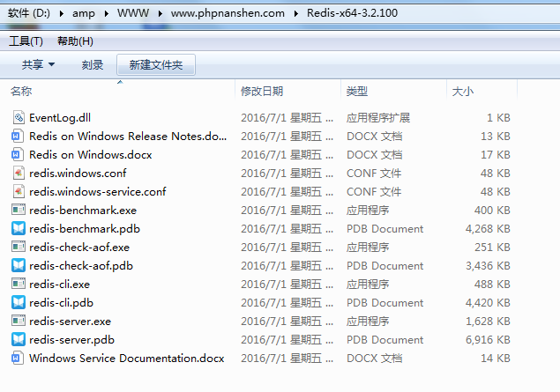
Task: Sort by the 名称 column header
Action: click(x=21, y=92)
